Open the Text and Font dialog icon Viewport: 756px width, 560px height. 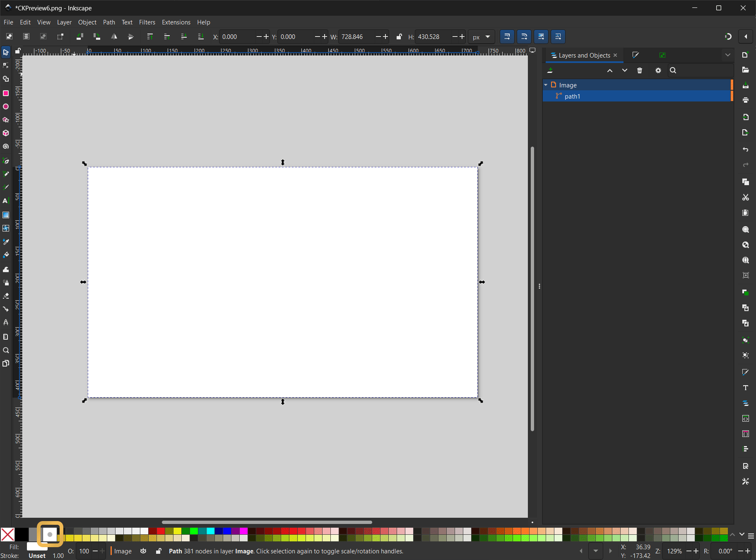click(x=746, y=388)
